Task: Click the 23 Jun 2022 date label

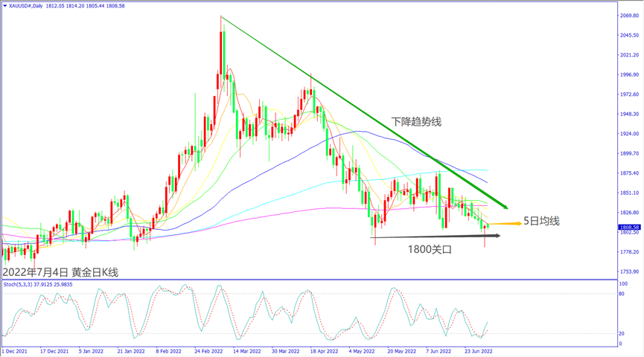Action: click(x=476, y=350)
